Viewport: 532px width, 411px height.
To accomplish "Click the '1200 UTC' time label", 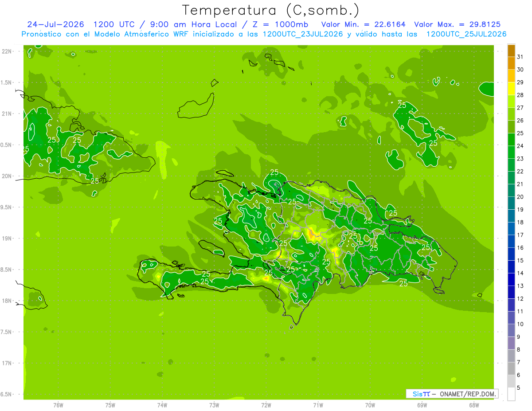I will tap(113, 24).
